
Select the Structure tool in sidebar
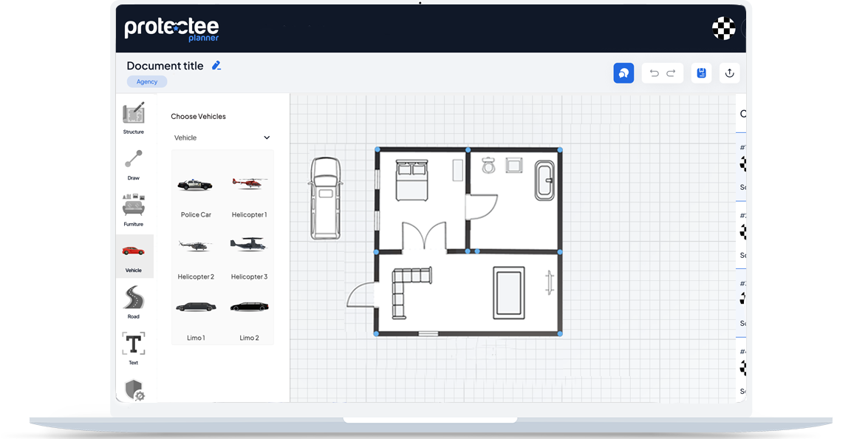[x=134, y=115]
